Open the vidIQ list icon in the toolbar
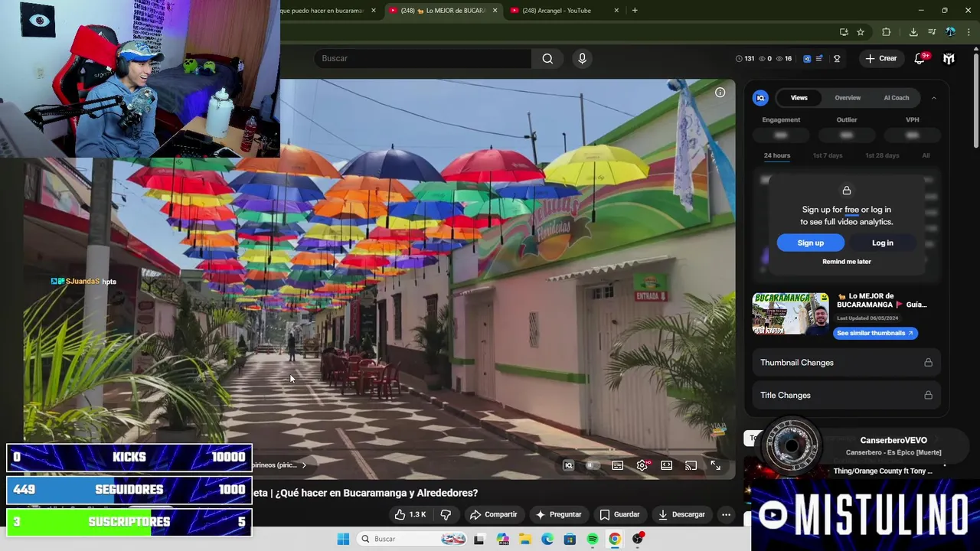The height and width of the screenshot is (551, 980). (820, 58)
